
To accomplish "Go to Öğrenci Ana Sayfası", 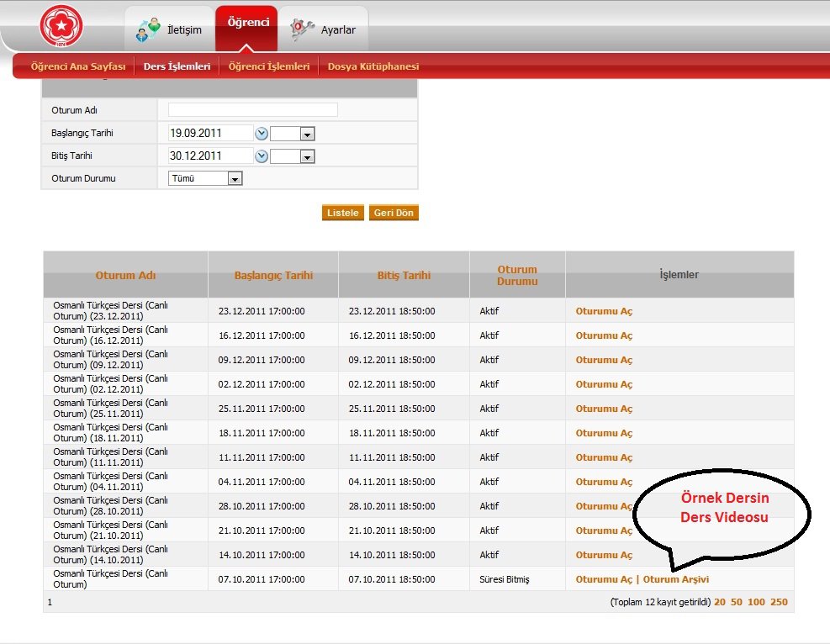I will tap(78, 66).
